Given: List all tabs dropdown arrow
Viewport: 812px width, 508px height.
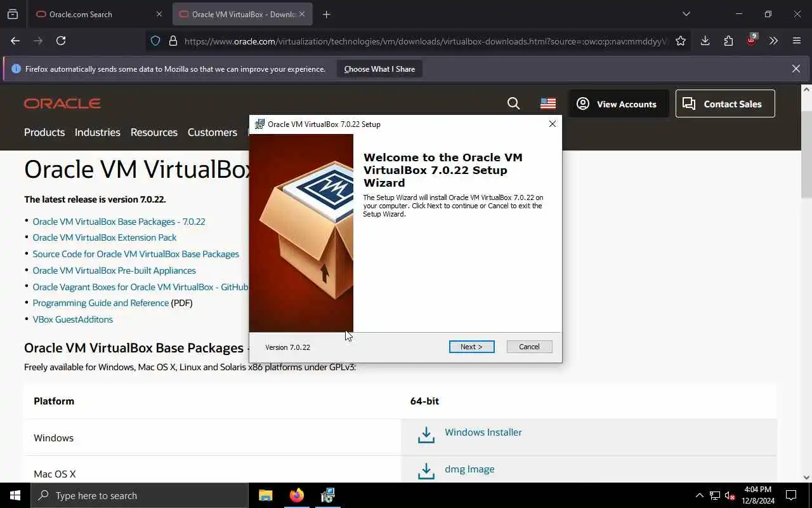Looking at the screenshot, I should click(x=686, y=14).
